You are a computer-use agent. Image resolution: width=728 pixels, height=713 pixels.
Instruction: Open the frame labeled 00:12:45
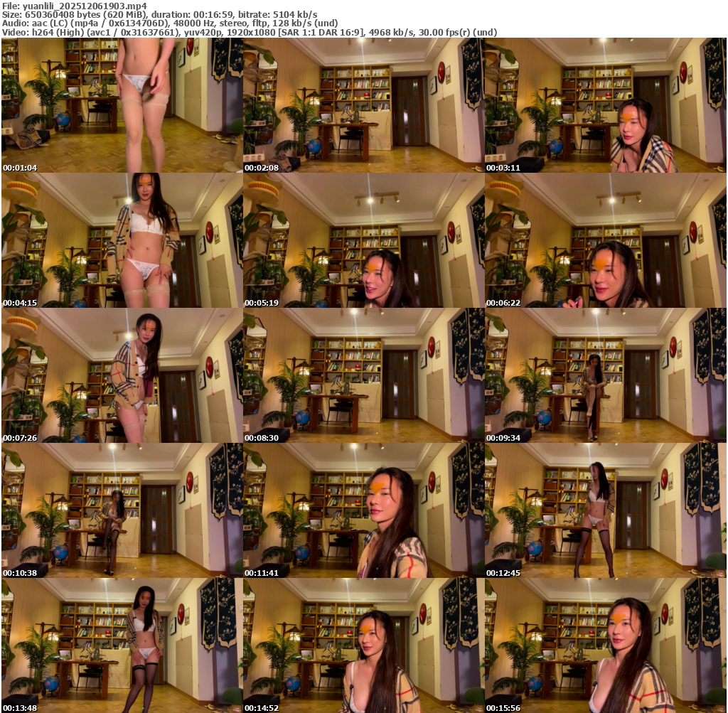(605, 510)
